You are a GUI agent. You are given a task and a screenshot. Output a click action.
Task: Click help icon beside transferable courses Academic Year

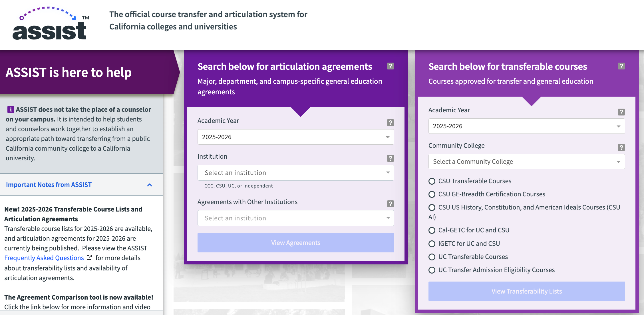[621, 112]
